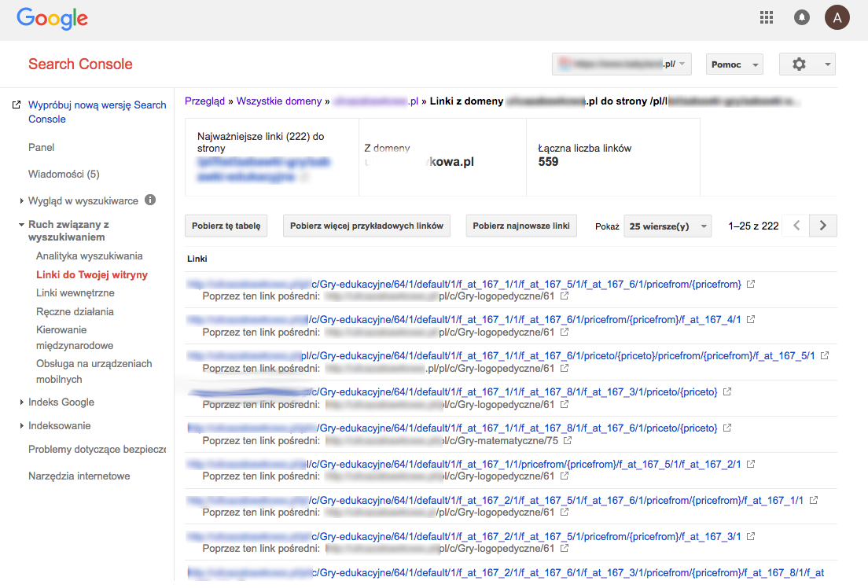
Task: Open external icon after f_at_167_5/1/f_at_167_2/1 link
Action: pos(751,464)
